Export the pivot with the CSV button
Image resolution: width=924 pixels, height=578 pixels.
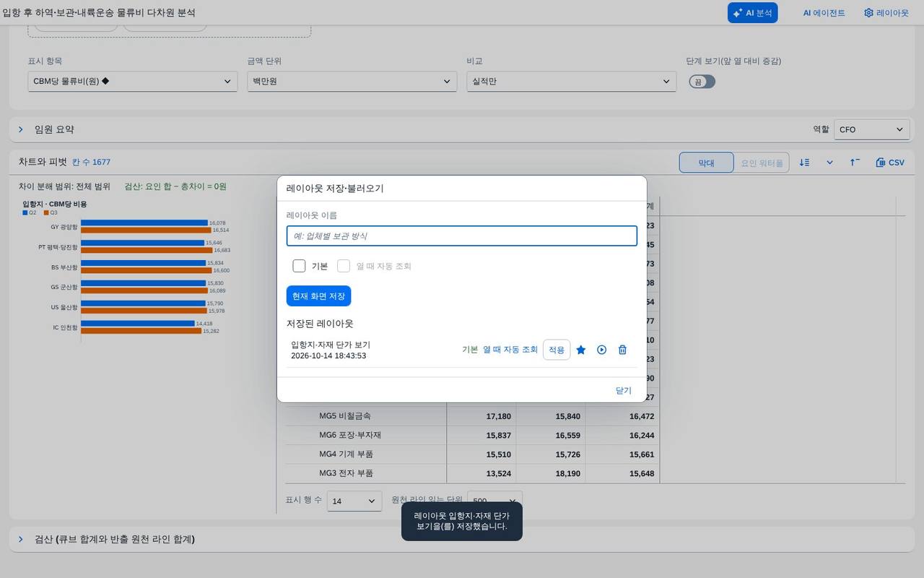(x=890, y=163)
